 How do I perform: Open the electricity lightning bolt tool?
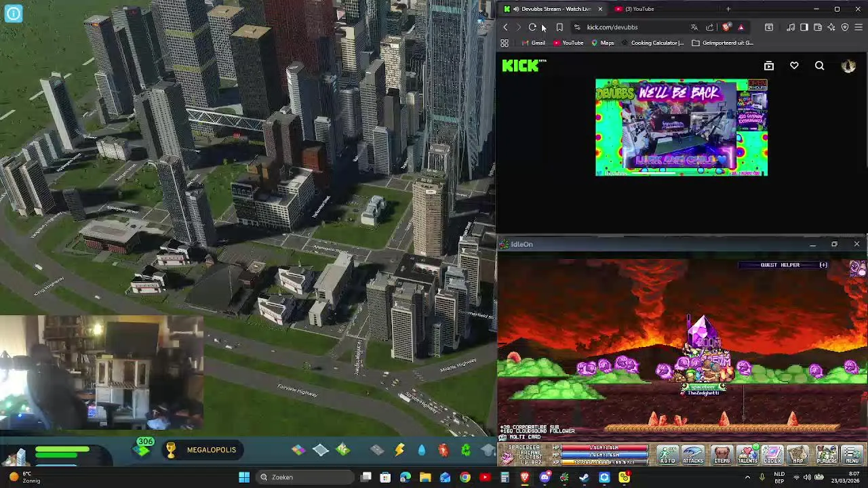[x=399, y=450]
